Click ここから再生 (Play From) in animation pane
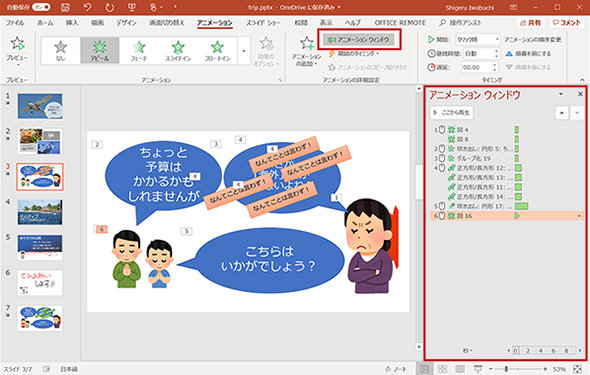This screenshot has height=375, width=590. [x=452, y=113]
